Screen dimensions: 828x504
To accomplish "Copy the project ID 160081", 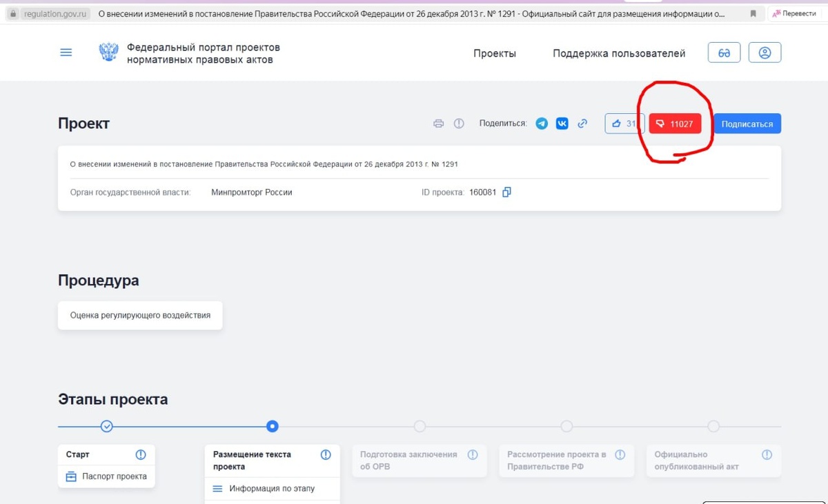I will 507,192.
